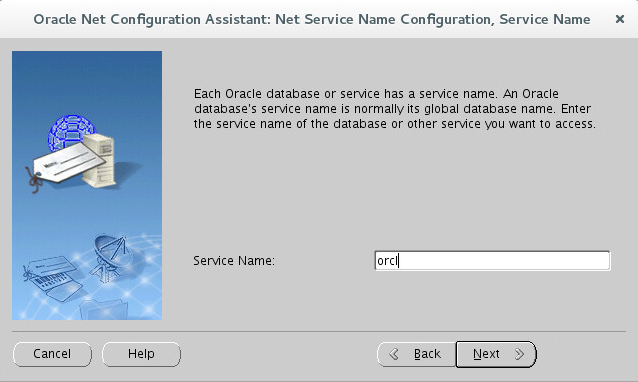Image resolution: width=638 pixels, height=382 pixels.
Task: Click the right chevron on Next
Action: [519, 354]
